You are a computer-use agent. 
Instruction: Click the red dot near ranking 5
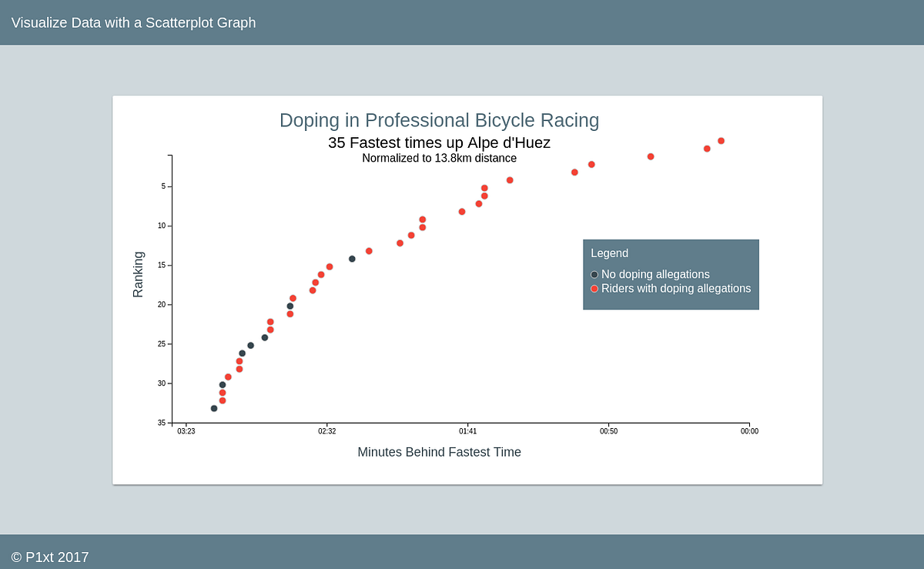484,187
